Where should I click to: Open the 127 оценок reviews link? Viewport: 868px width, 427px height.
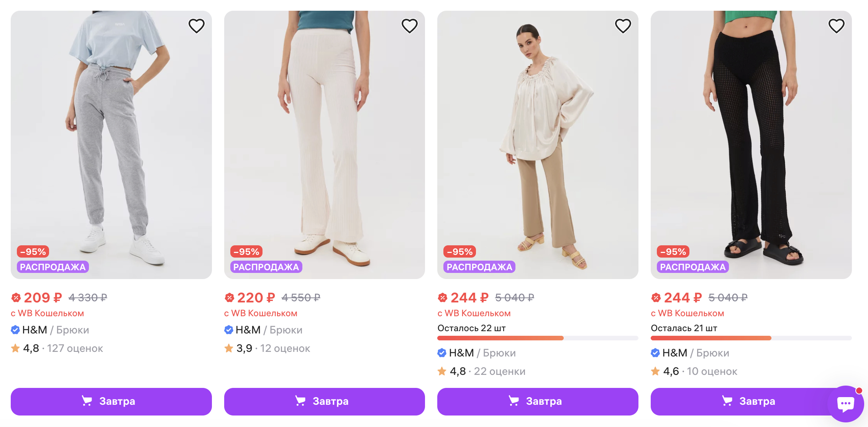[x=75, y=348]
